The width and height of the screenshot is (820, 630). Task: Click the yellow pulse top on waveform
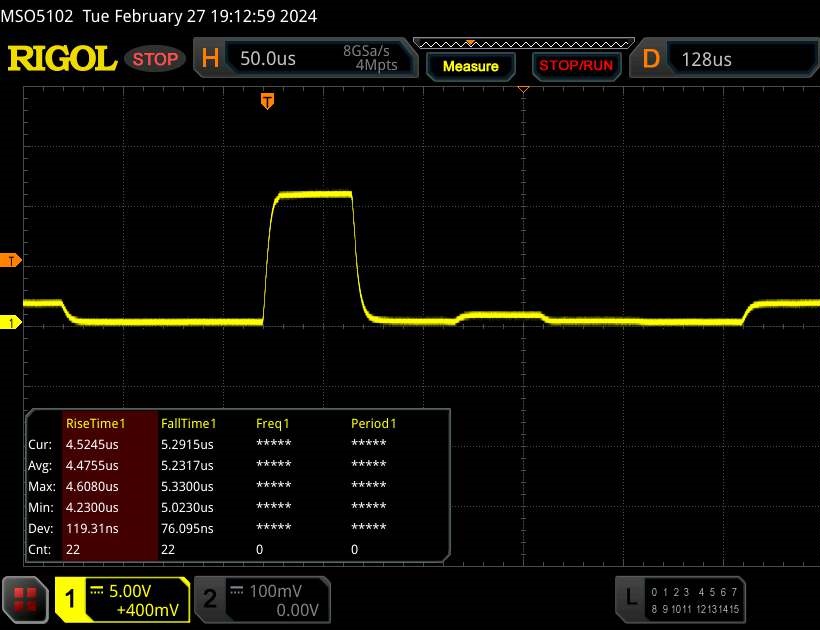(x=314, y=194)
